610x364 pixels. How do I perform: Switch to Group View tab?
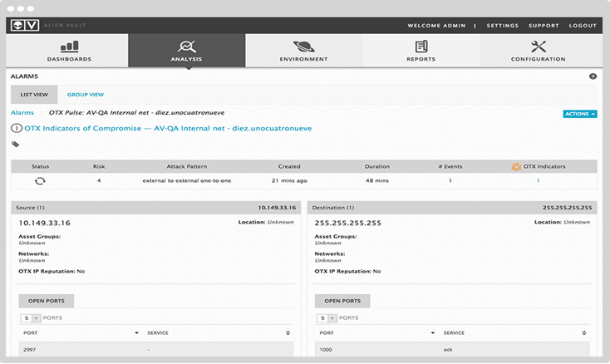coord(86,95)
